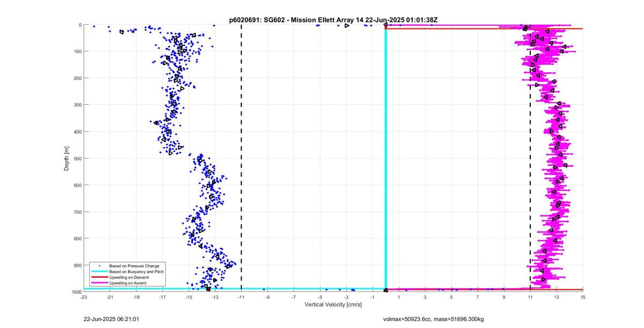Select legend entry 'Based on Buoyancy and Pitch'

pyautogui.click(x=136, y=272)
